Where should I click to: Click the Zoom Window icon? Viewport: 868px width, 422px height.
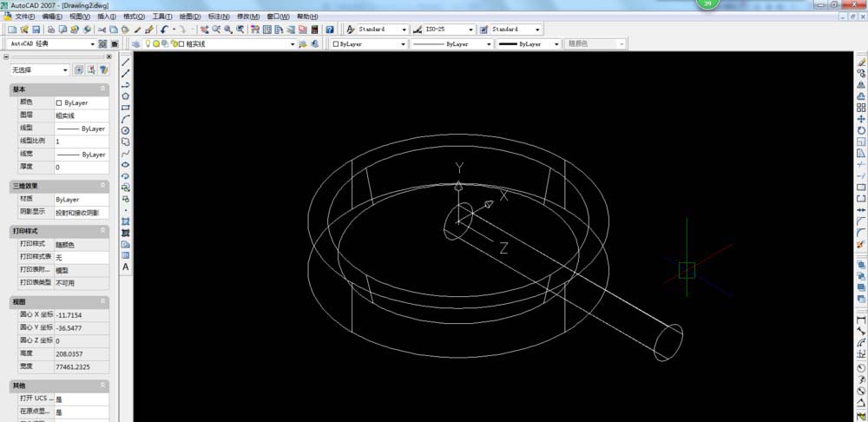[228, 30]
